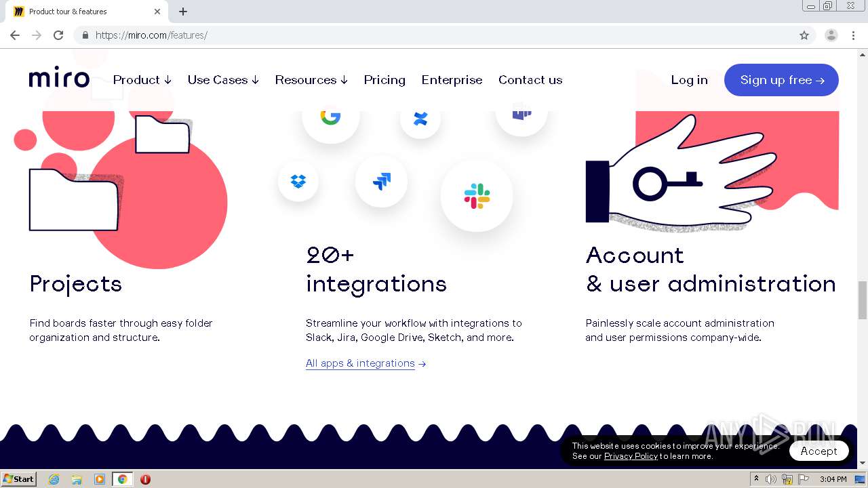
Task: Click the Show desktop button in the taskbar
Action: click(x=860, y=479)
